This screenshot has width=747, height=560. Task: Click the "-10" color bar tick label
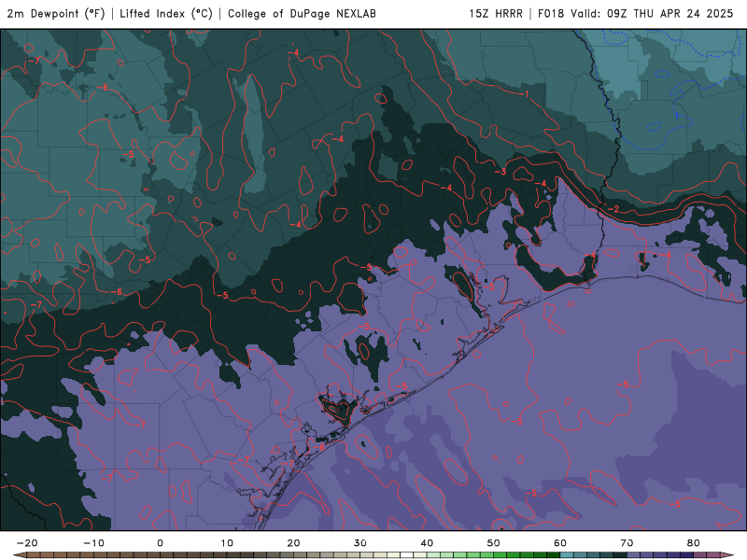93,543
